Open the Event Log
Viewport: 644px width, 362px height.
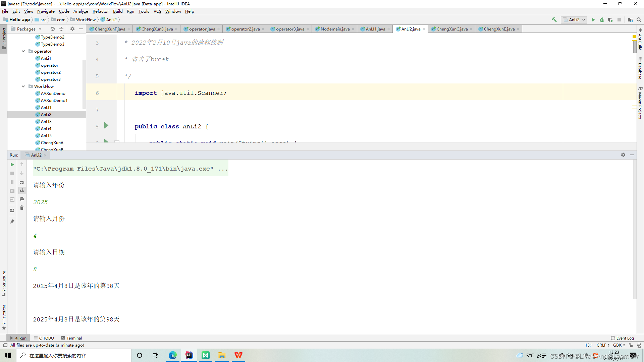(x=623, y=338)
